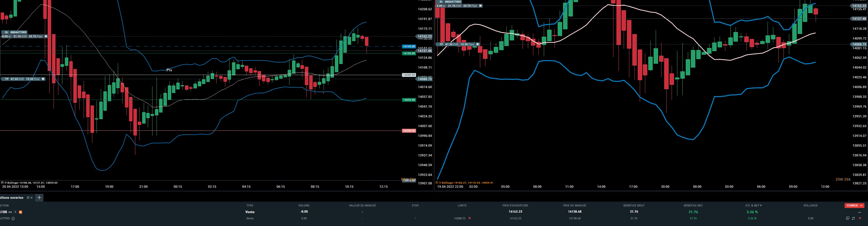The height and width of the screenshot is (226, 868).
Task: Open the Bollinger indicator menu icon on the left chart
Action: (x=2, y=183)
